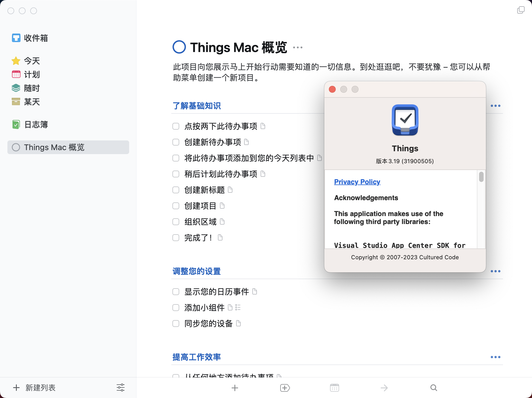
Task: Click the project description notes text
Action: point(332,72)
